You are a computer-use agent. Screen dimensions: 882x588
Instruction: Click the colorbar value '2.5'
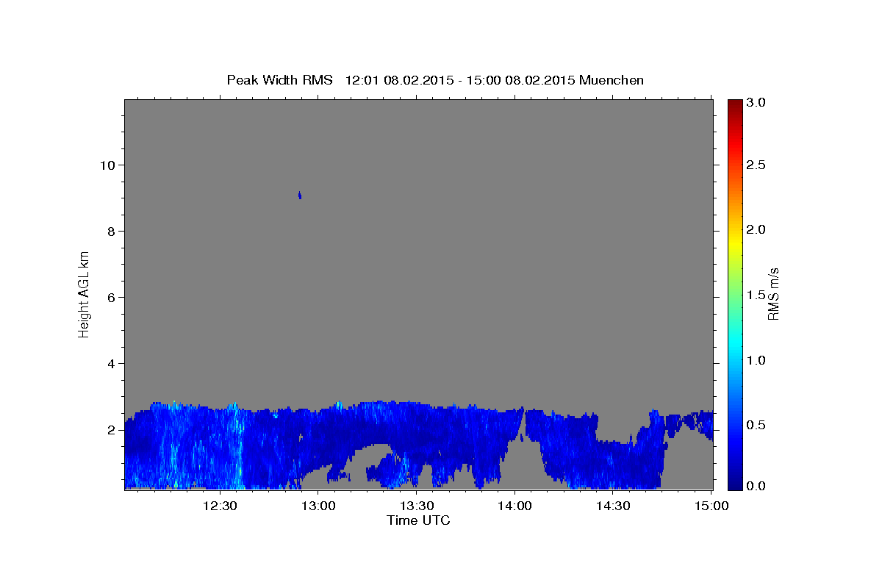point(756,165)
